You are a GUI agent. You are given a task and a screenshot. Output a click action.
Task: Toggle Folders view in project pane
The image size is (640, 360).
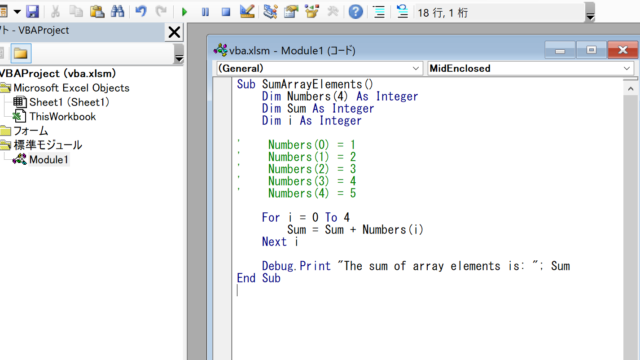(x=21, y=53)
